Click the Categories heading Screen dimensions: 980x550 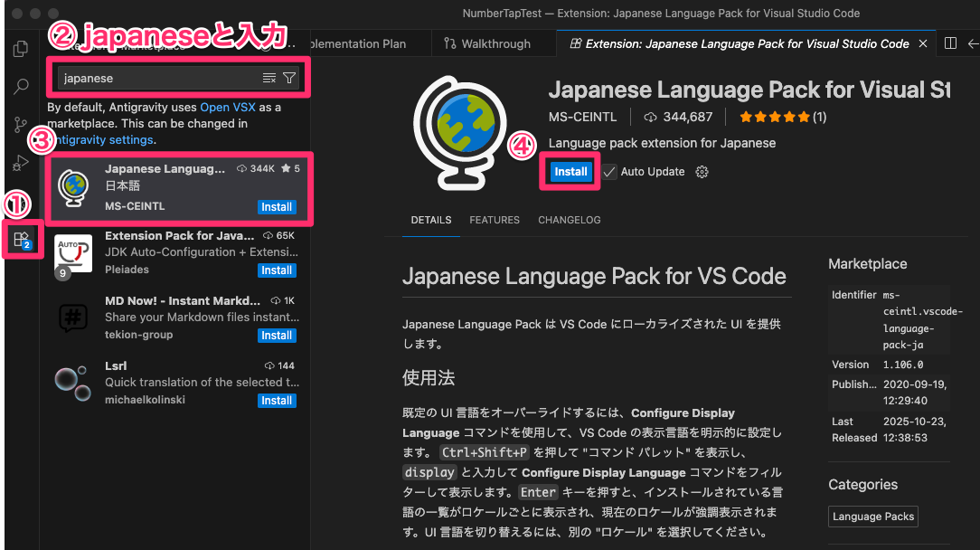863,485
